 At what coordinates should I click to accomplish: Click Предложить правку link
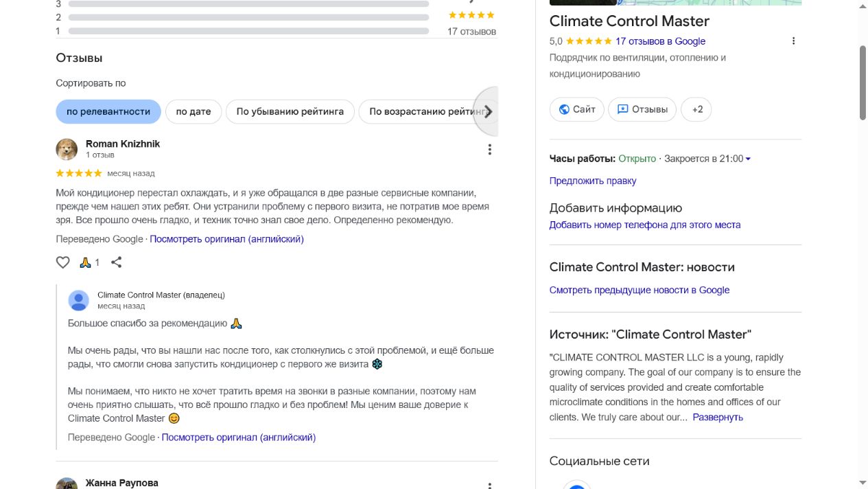(593, 181)
